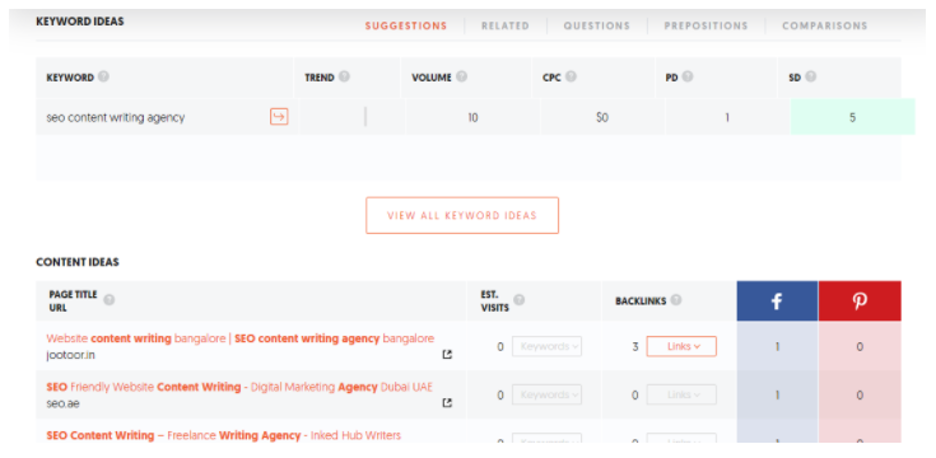The width and height of the screenshot is (936, 458).
Task: Expand Keywords dropdown for seo.ae row
Action: pos(547,395)
